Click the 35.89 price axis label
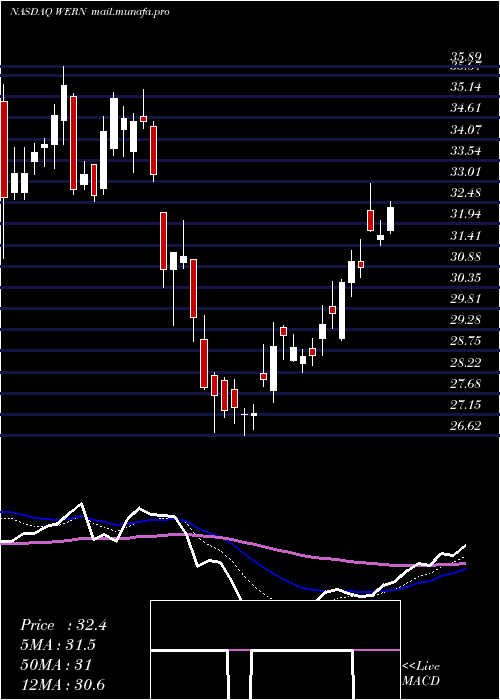 tap(466, 58)
